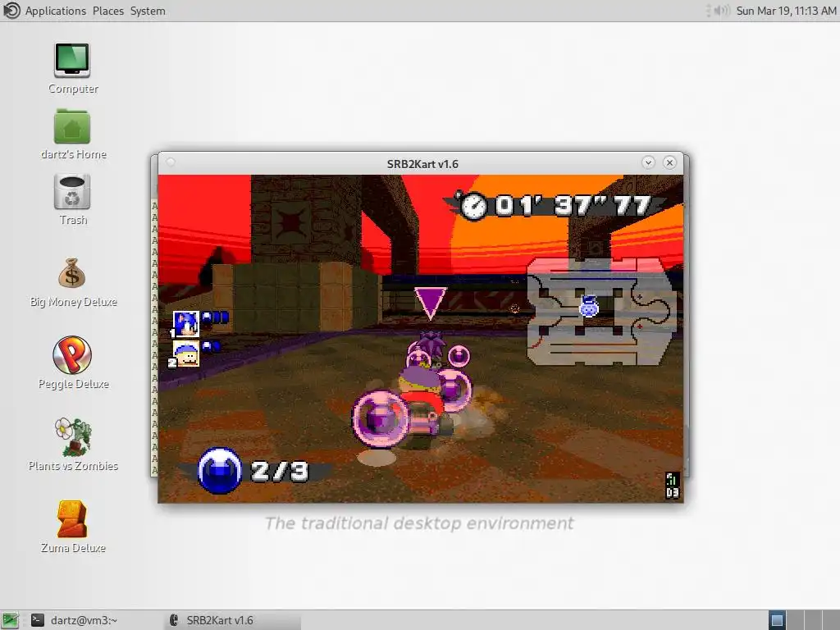
Task: Minimize SRB2Kart window with chevron button
Action: click(648, 163)
